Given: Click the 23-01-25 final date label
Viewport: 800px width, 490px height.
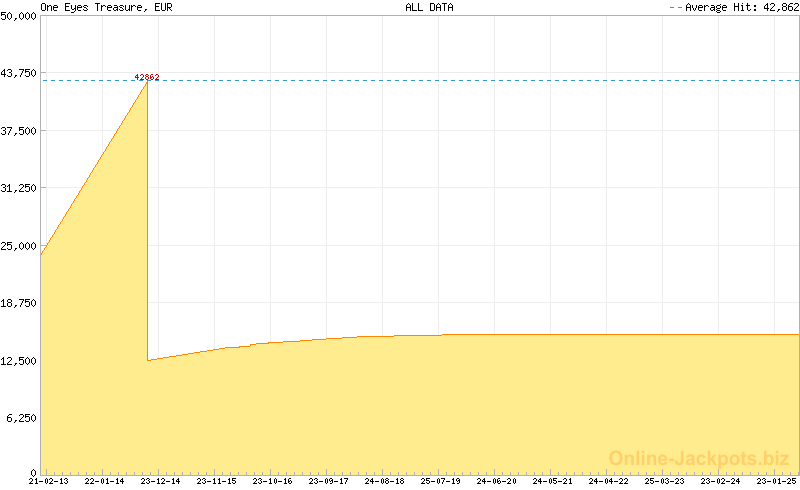Looking at the screenshot, I should [x=776, y=481].
